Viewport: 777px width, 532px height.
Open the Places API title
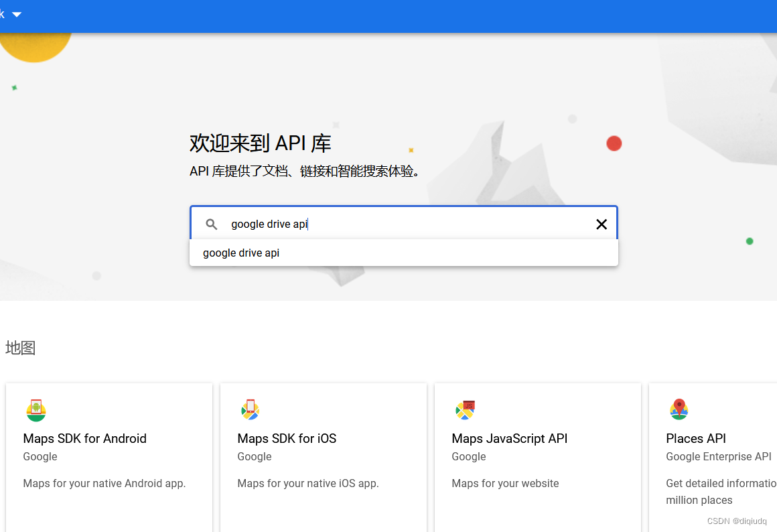tap(696, 438)
